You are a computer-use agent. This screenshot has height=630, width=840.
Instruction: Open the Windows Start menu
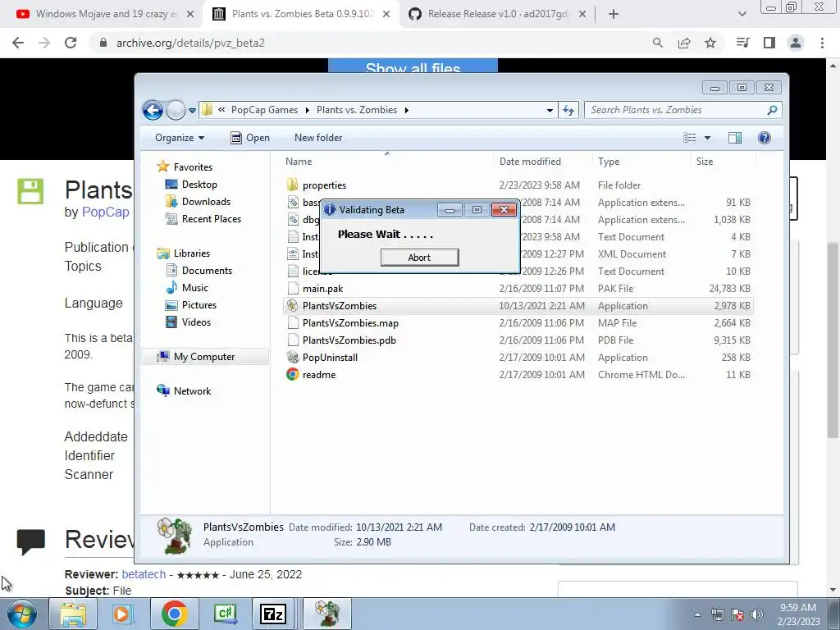pyautogui.click(x=21, y=614)
